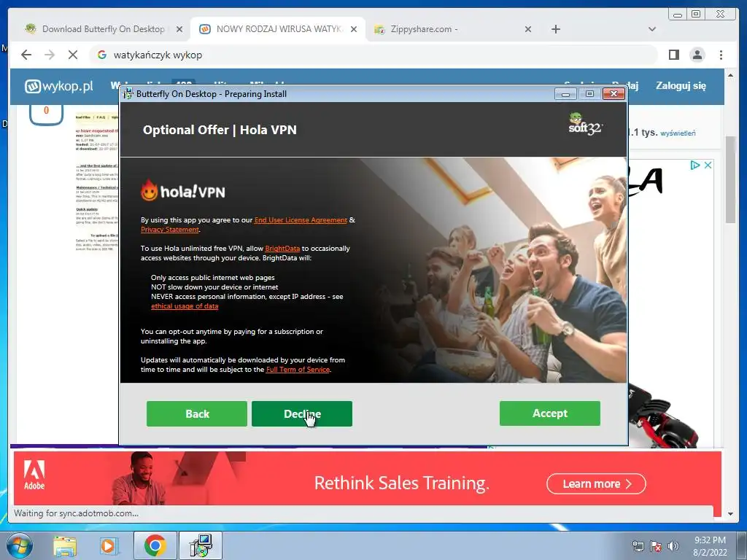
Task: Click the soft32 logo in installer header
Action: point(585,124)
